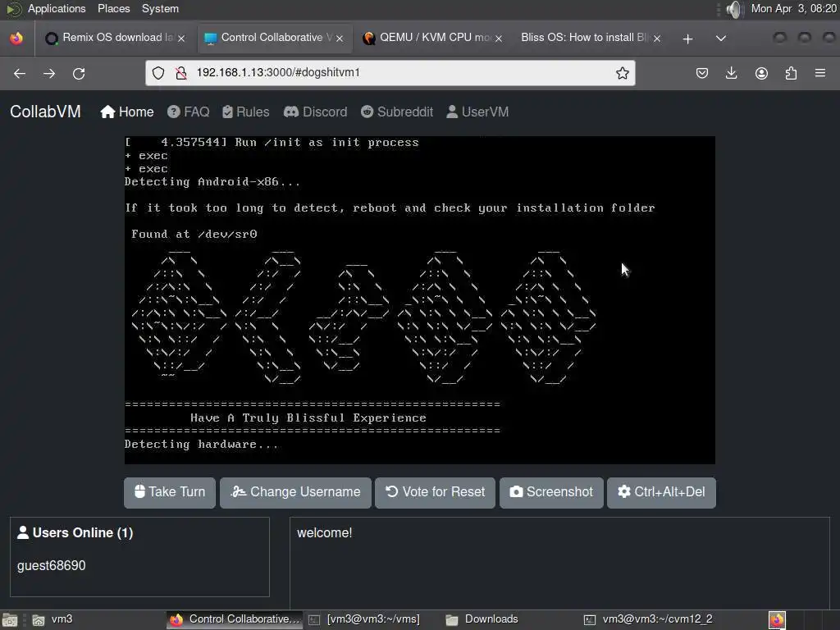Click the show desktop icon in taskbar
The width and height of the screenshot is (840, 630).
tap(10, 620)
